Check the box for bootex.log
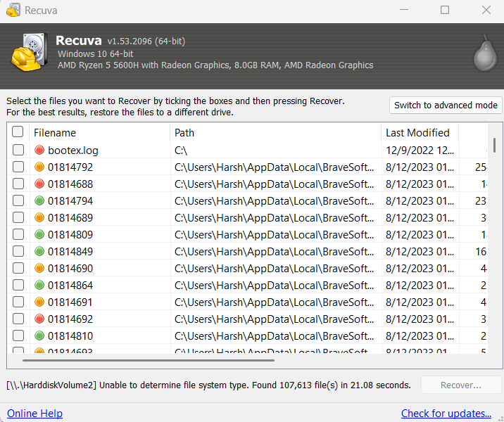 [18, 150]
